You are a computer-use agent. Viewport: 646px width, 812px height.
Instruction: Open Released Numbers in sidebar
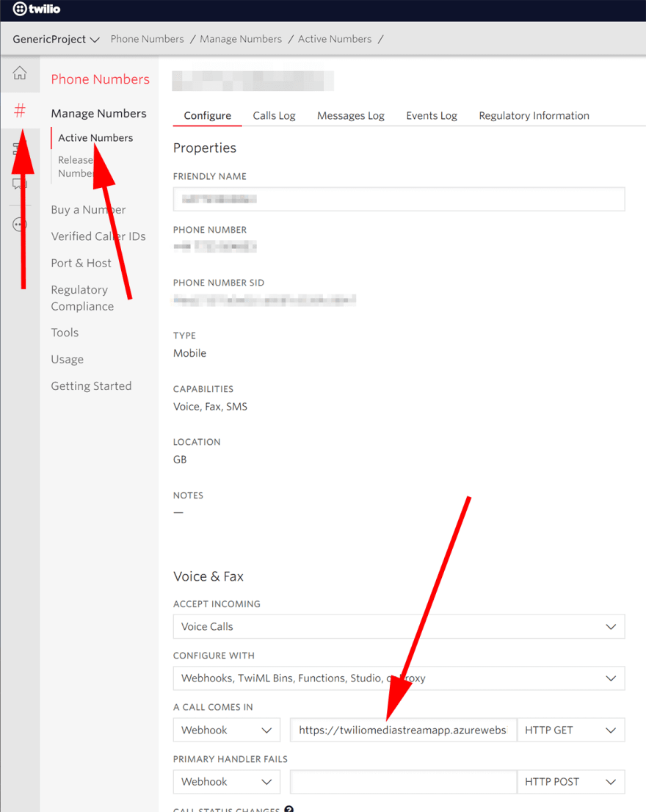[x=76, y=166]
